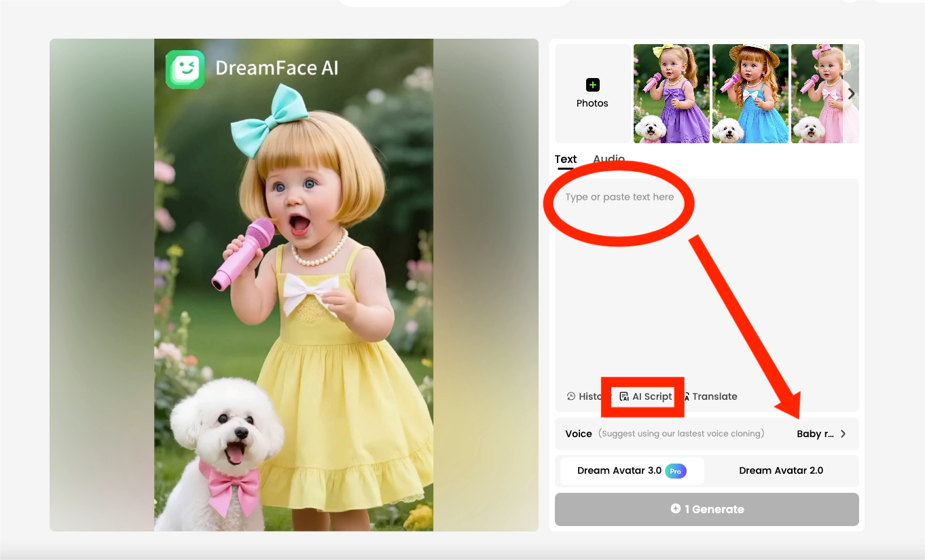Viewport: 925px width, 560px height.
Task: Click the green DreamFace AI logo icon
Action: click(x=185, y=69)
